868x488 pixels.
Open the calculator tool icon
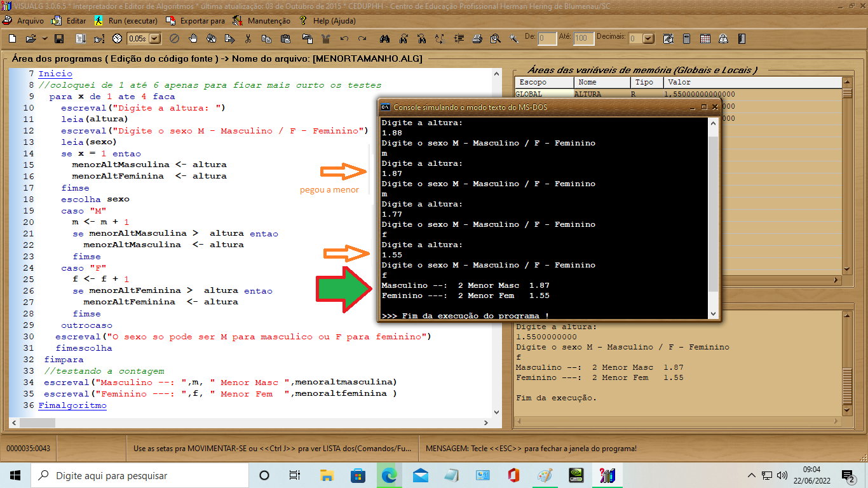pos(686,39)
